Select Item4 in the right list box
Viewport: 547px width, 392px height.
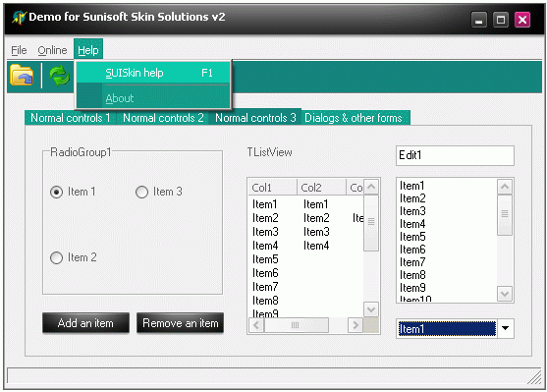pyautogui.click(x=412, y=224)
